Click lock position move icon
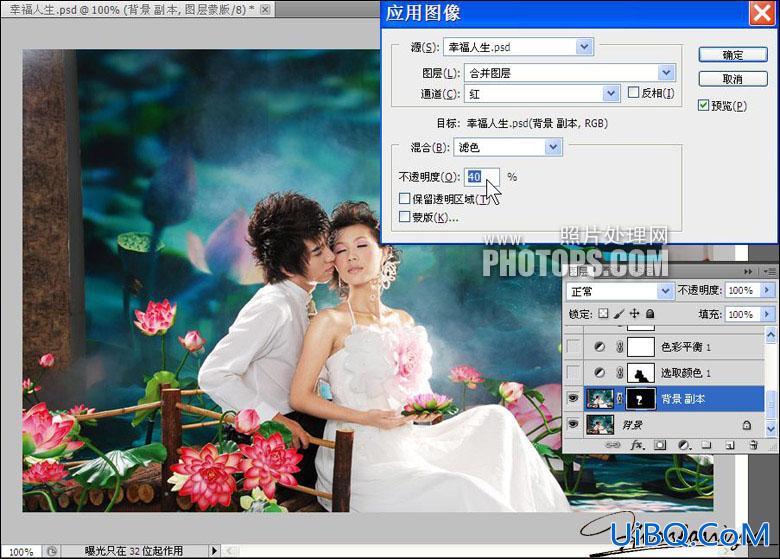 [x=634, y=313]
